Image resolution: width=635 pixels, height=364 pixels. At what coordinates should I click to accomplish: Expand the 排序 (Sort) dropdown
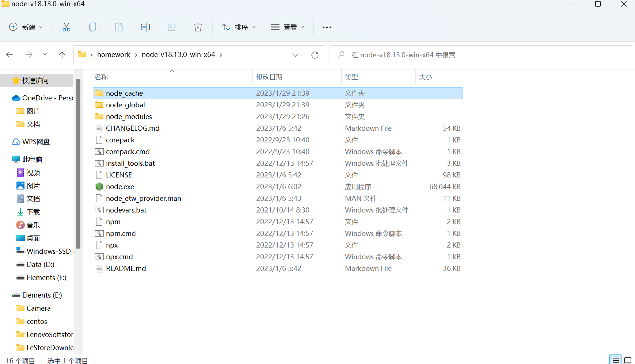tap(238, 27)
